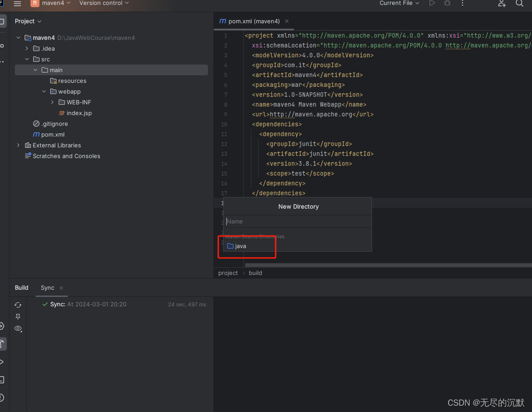Click the project breadcrumb
This screenshot has height=412, width=532.
[x=228, y=273]
